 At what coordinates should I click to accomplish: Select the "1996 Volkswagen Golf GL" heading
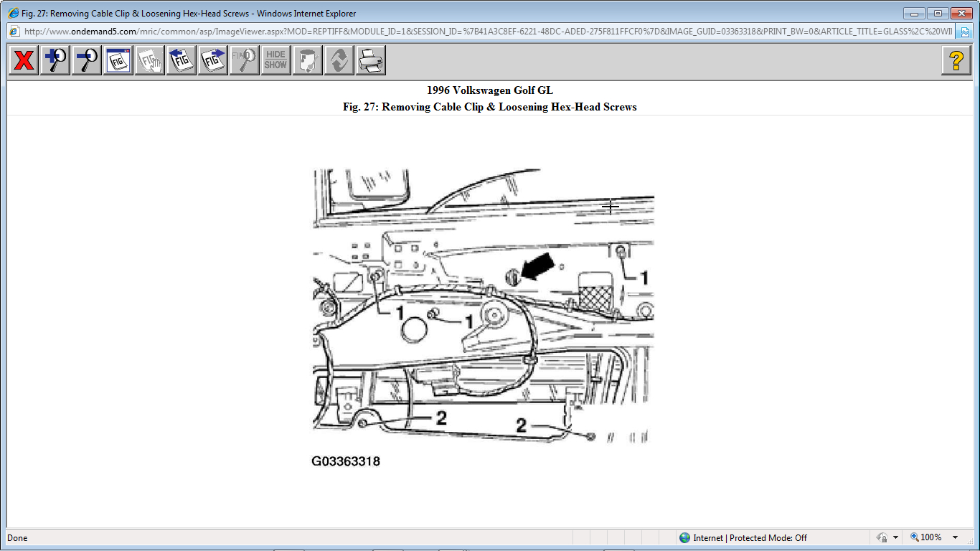[490, 90]
